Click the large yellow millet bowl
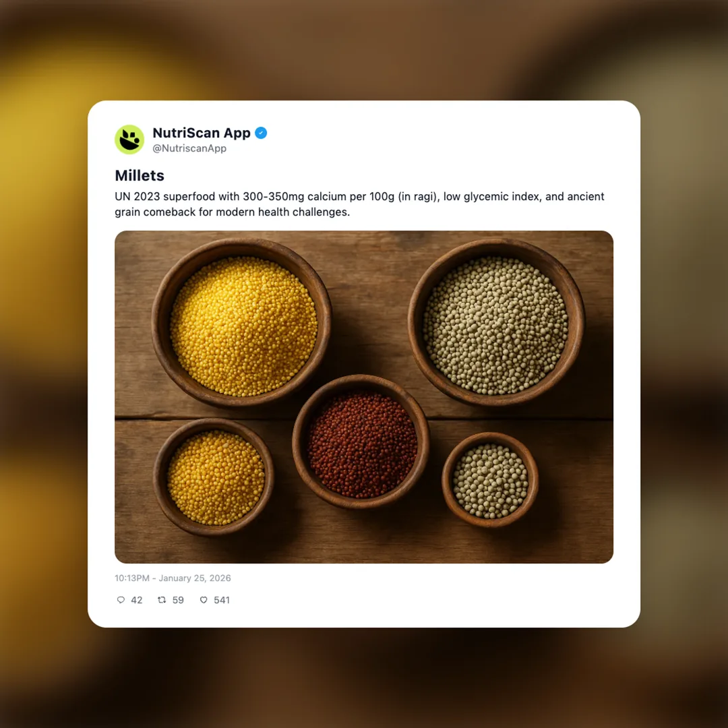 (x=242, y=324)
